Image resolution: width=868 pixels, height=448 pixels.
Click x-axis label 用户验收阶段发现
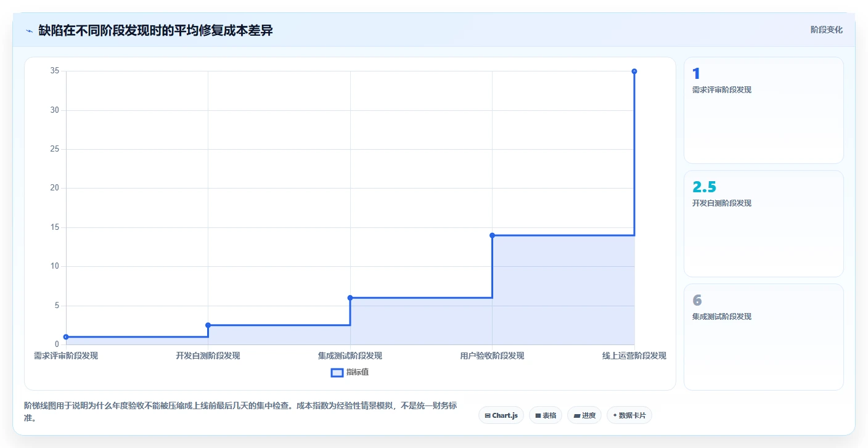492,356
